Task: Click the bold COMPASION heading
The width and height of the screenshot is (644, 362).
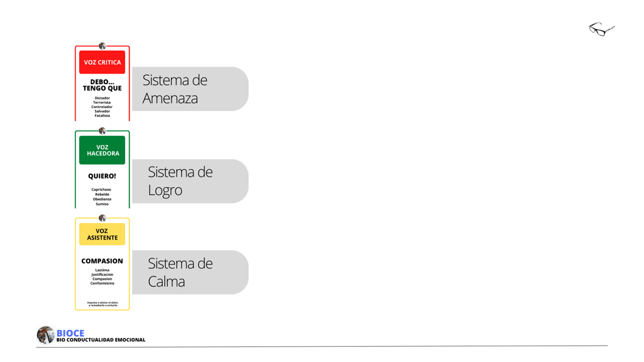Action: coord(102,261)
